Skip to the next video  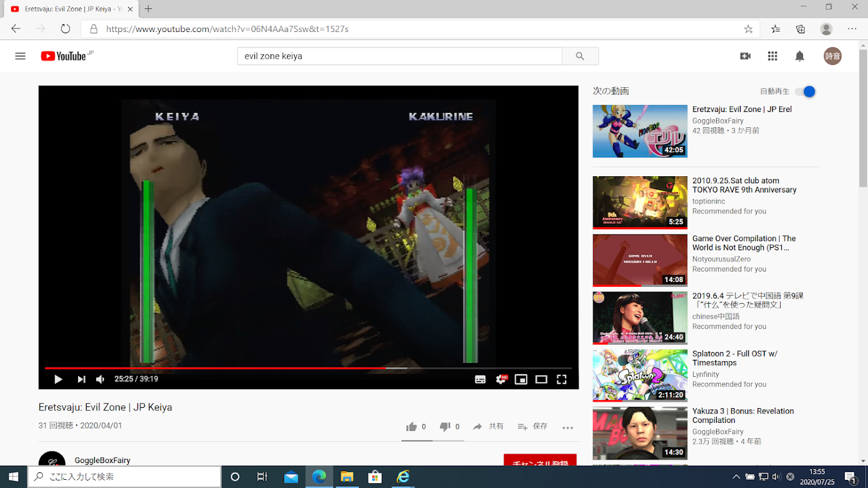tap(81, 379)
